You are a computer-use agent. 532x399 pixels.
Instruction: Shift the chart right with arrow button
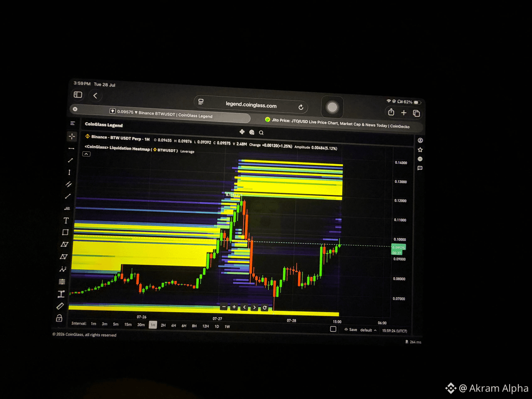pyautogui.click(x=254, y=308)
